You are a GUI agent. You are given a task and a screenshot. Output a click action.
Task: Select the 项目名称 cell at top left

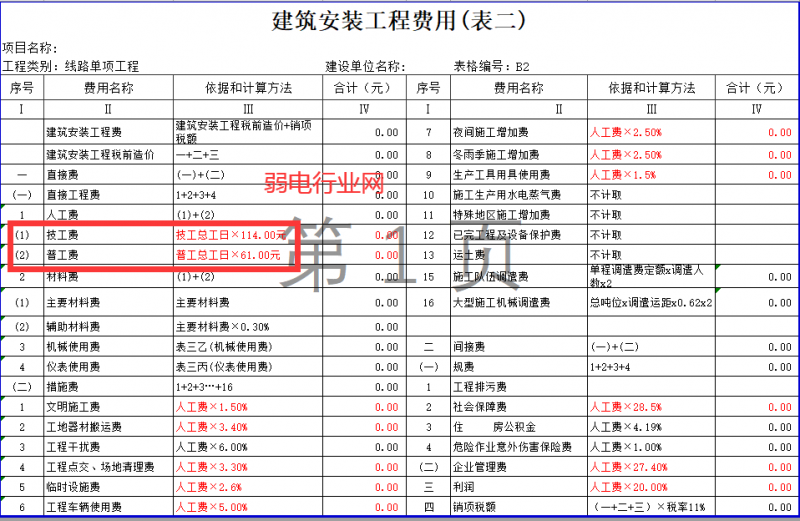coord(30,48)
